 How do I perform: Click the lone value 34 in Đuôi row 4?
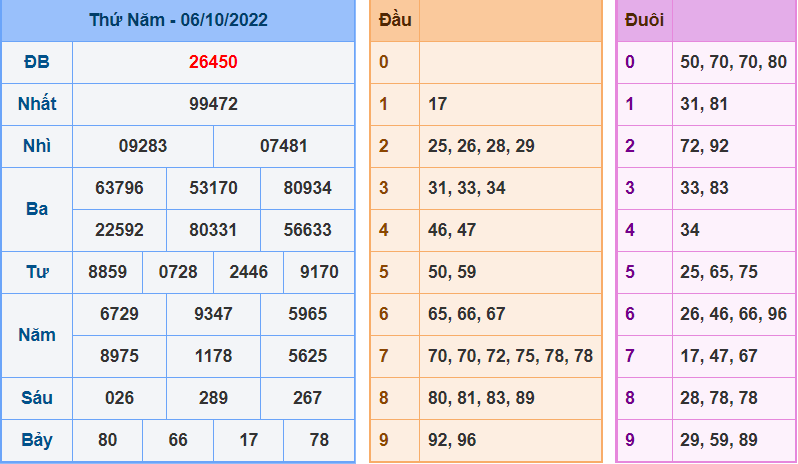point(690,230)
